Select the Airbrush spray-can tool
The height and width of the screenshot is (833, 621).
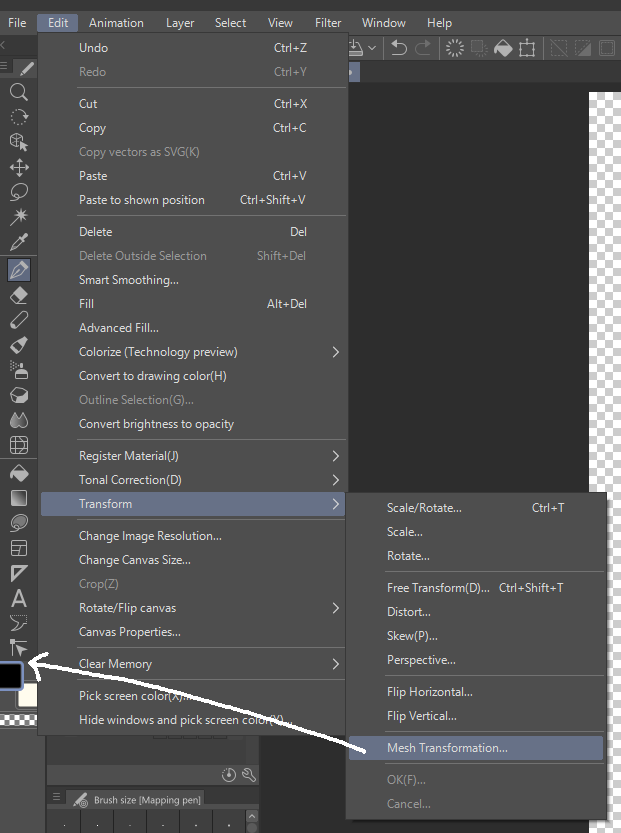[x=19, y=370]
